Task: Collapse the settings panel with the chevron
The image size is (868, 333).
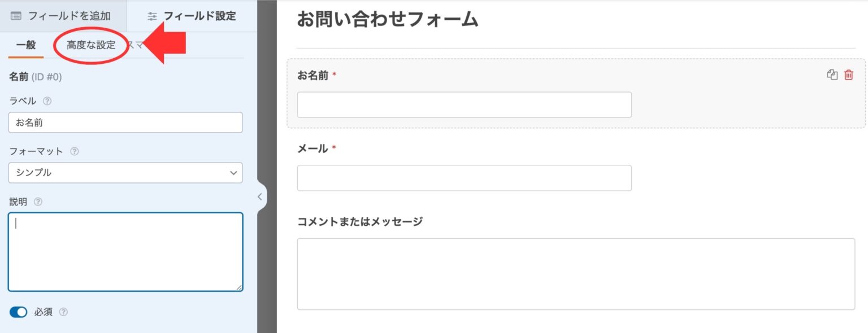Action: coord(259,197)
